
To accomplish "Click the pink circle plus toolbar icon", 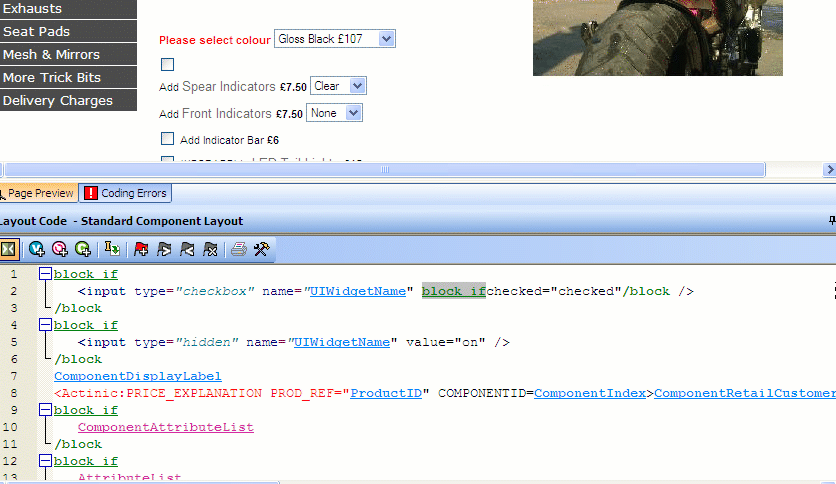I will [x=60, y=249].
